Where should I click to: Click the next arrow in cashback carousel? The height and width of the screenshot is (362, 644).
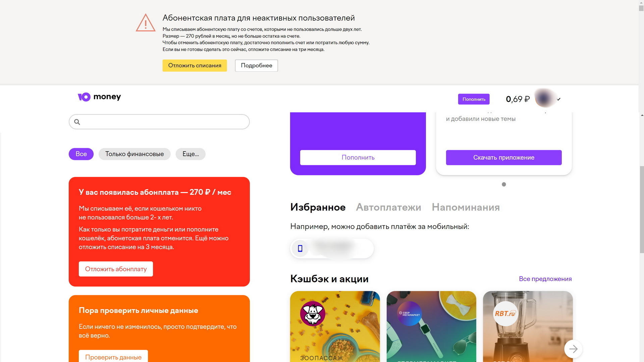573,349
